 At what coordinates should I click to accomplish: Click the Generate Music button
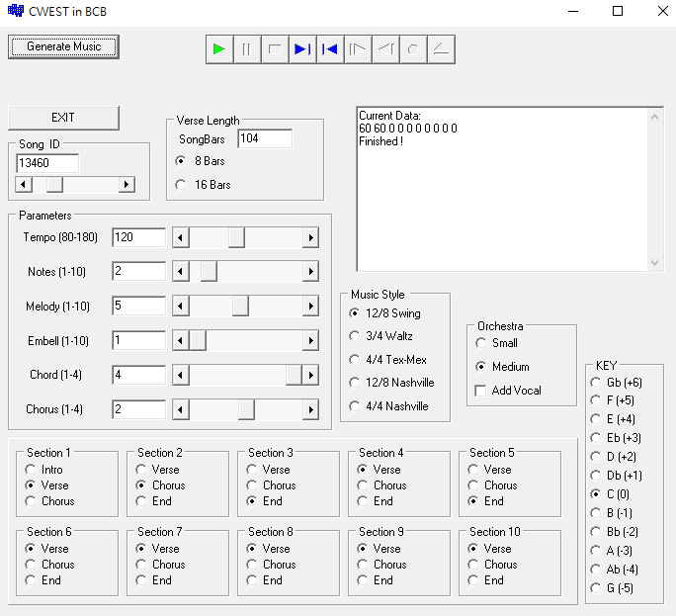[63, 46]
